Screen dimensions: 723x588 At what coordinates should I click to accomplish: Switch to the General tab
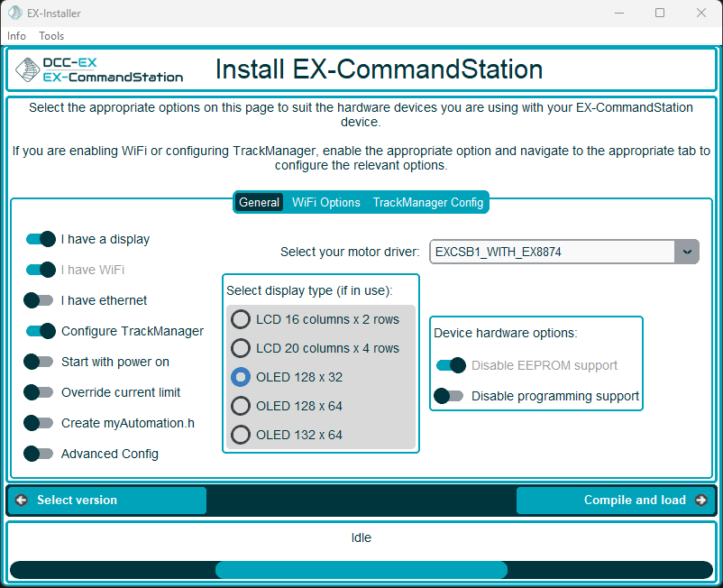[259, 202]
